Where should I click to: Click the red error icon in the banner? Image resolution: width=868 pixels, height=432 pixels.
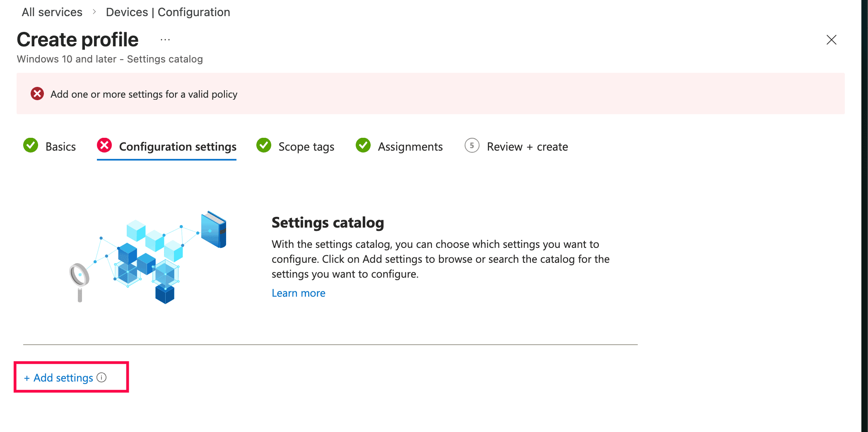point(37,94)
